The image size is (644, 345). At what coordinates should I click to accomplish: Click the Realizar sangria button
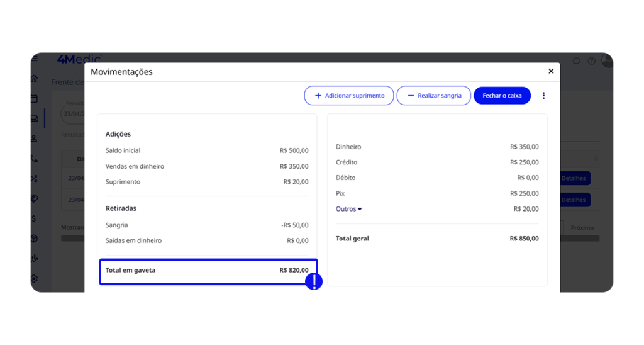[433, 96]
